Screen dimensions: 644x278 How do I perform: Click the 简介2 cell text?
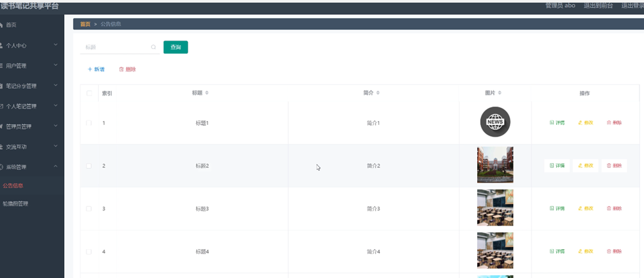coord(373,166)
